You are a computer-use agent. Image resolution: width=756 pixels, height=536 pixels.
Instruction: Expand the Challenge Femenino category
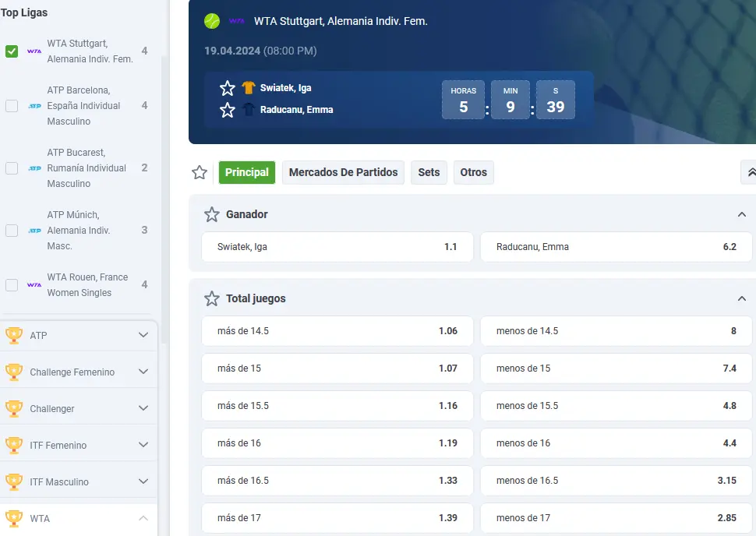143,372
